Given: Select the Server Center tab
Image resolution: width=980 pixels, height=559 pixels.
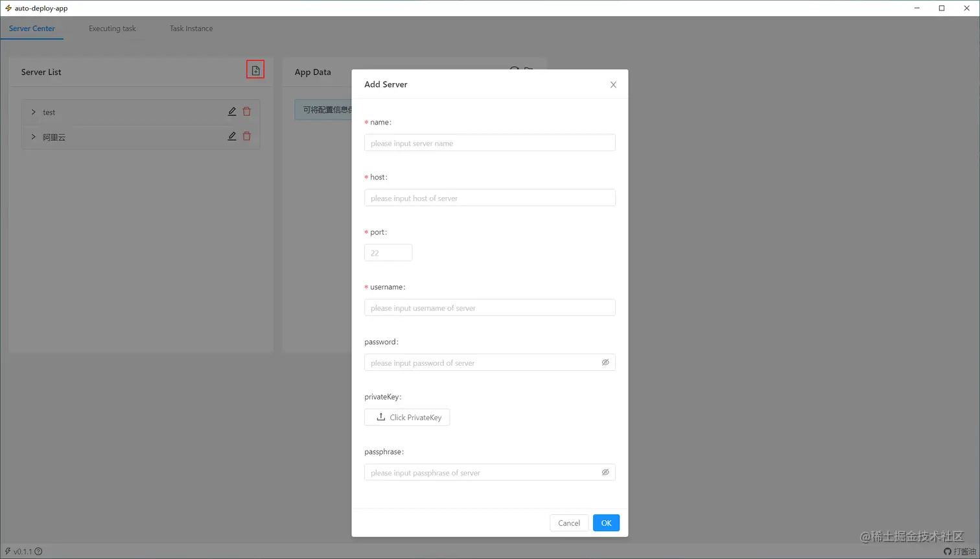Looking at the screenshot, I should (32, 29).
